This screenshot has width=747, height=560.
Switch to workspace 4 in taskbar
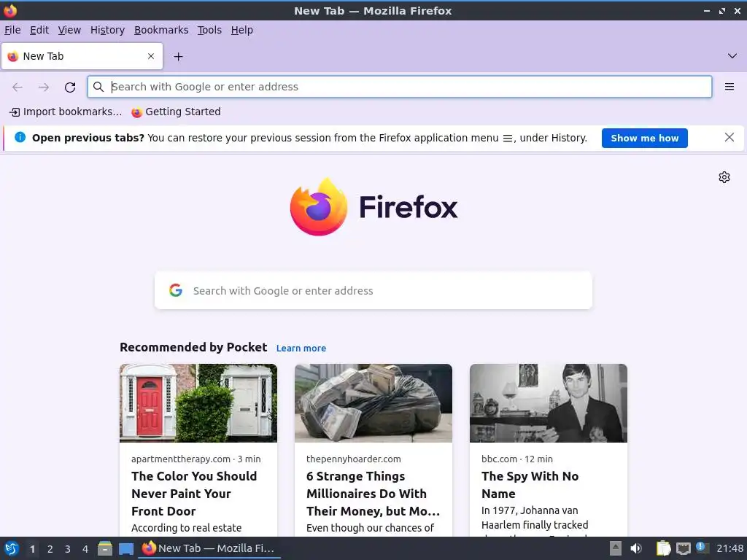pos(85,549)
